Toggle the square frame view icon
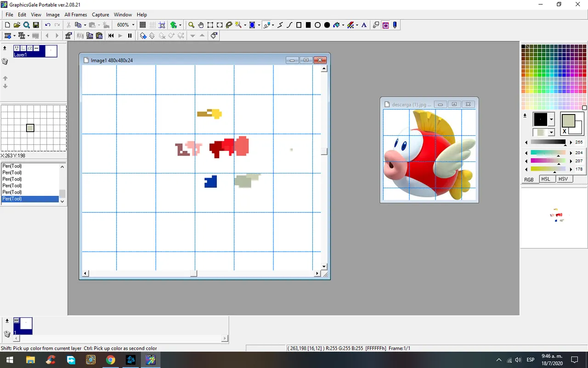This screenshot has height=368, width=588. [385, 25]
